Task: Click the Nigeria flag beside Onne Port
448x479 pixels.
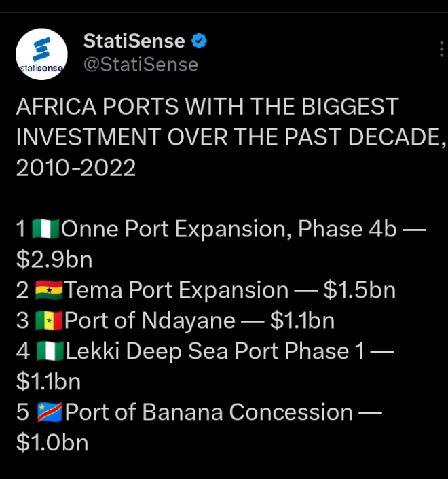Action: (45, 229)
